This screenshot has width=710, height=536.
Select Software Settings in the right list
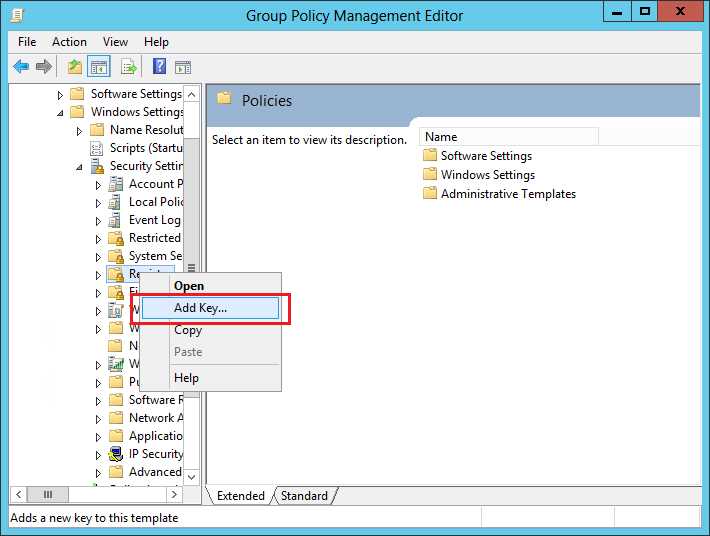[x=486, y=156]
